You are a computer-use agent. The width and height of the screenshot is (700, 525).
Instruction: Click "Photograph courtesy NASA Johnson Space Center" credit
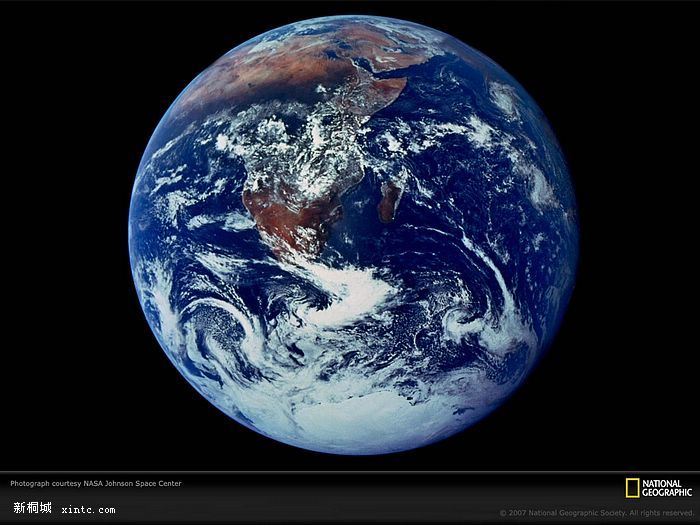pyautogui.click(x=96, y=483)
